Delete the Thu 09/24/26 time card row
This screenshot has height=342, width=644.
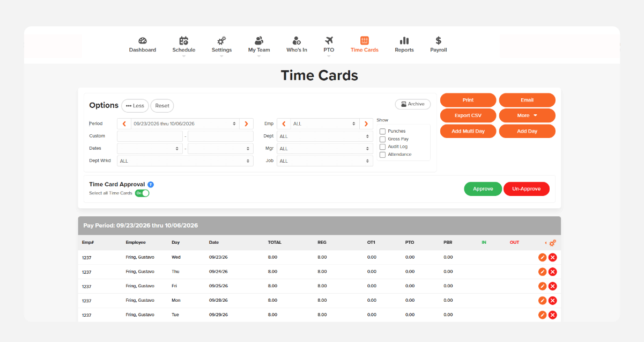point(552,272)
